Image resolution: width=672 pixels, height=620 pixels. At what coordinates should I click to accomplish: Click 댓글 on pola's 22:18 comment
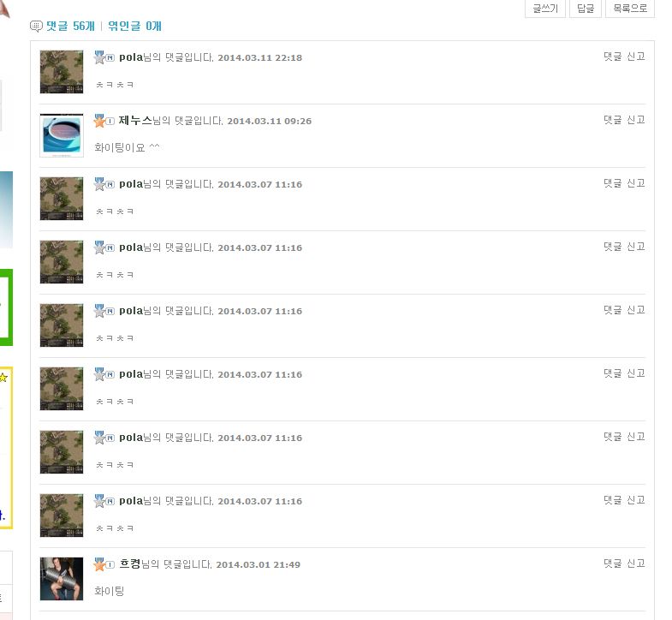coord(612,57)
